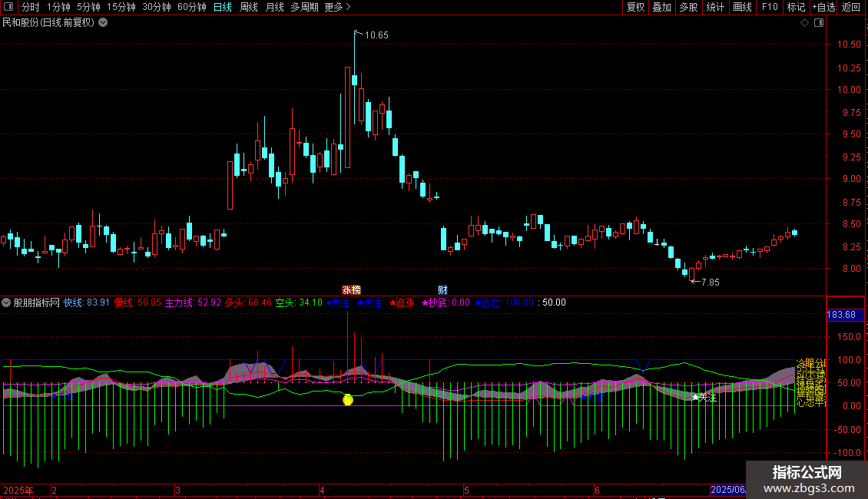The height and width of the screenshot is (499, 868).
Task: Click month 5 marker on timeline
Action: (467, 490)
